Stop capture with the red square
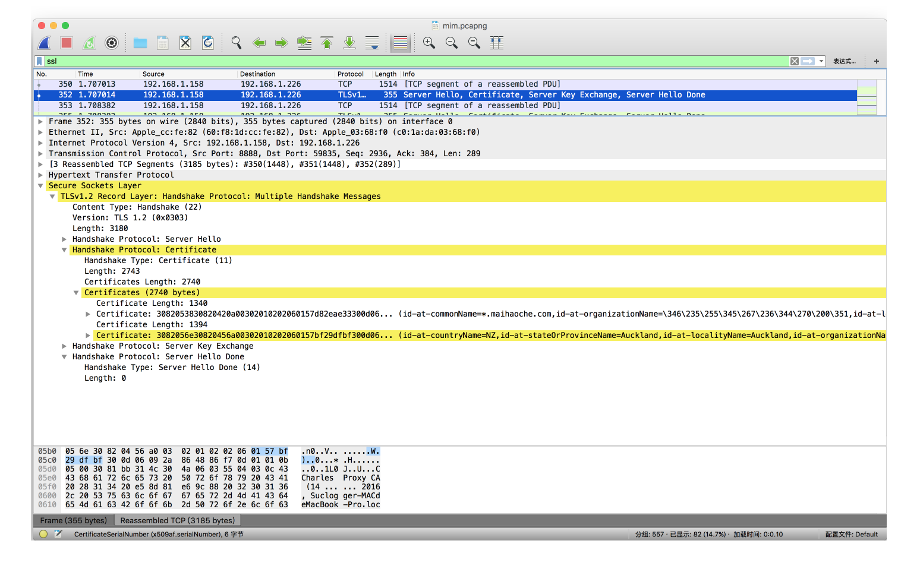Screen dimensions: 920x588 [x=67, y=43]
